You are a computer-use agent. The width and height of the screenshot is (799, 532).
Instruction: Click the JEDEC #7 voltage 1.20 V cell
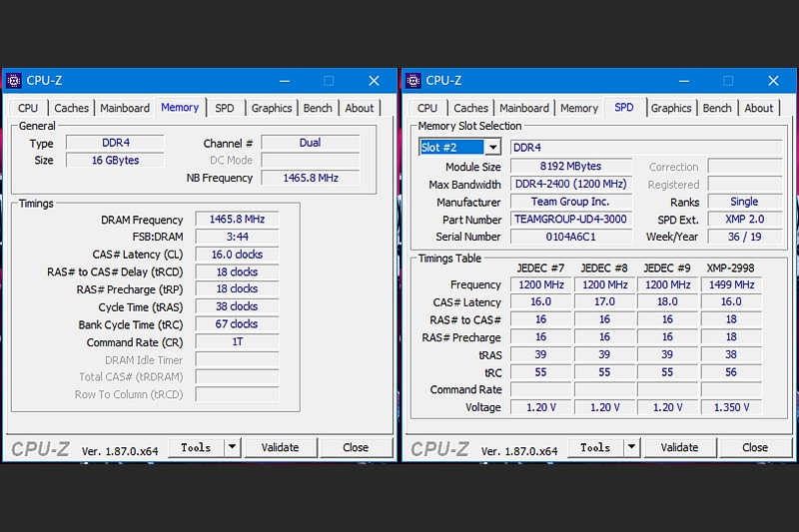[x=541, y=407]
